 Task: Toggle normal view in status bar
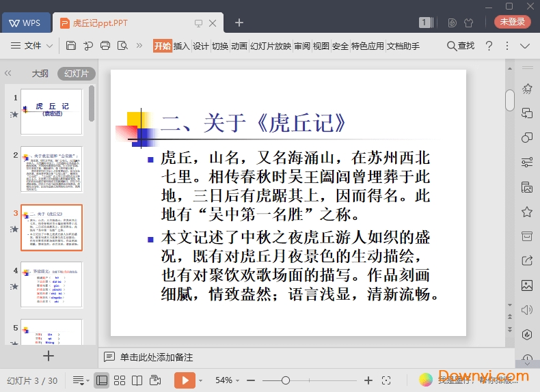pyautogui.click(x=102, y=380)
